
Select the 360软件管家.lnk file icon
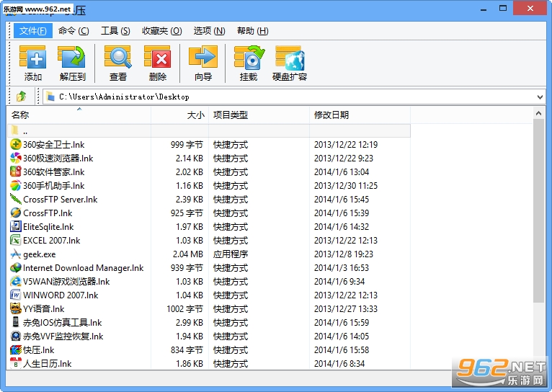coord(15,171)
